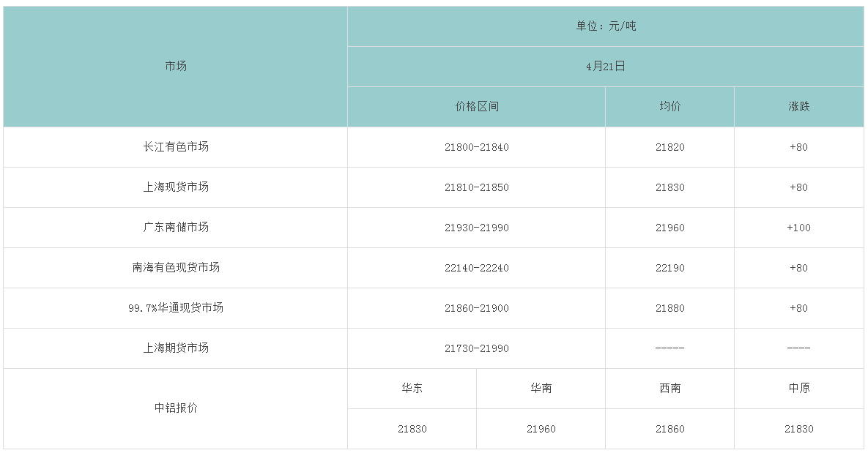This screenshot has height=453, width=868.
Task: Click the 21800-21840 price range cell
Action: tap(476, 147)
